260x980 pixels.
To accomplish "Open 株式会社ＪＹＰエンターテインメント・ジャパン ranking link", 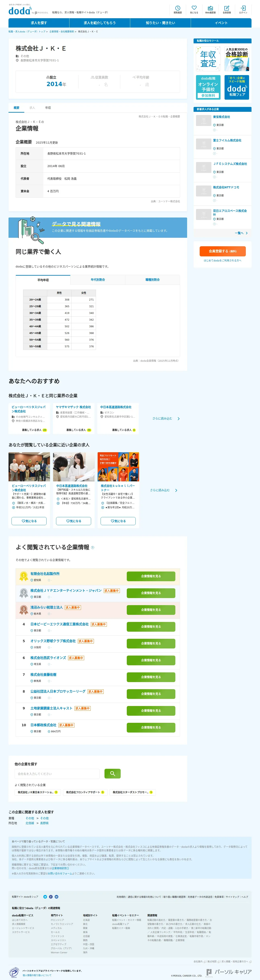I will (66, 590).
